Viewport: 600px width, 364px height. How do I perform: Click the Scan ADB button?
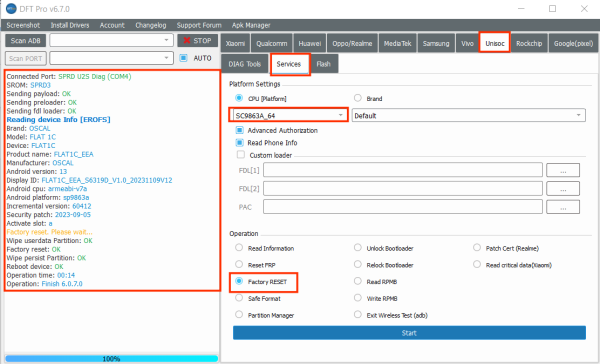point(25,41)
